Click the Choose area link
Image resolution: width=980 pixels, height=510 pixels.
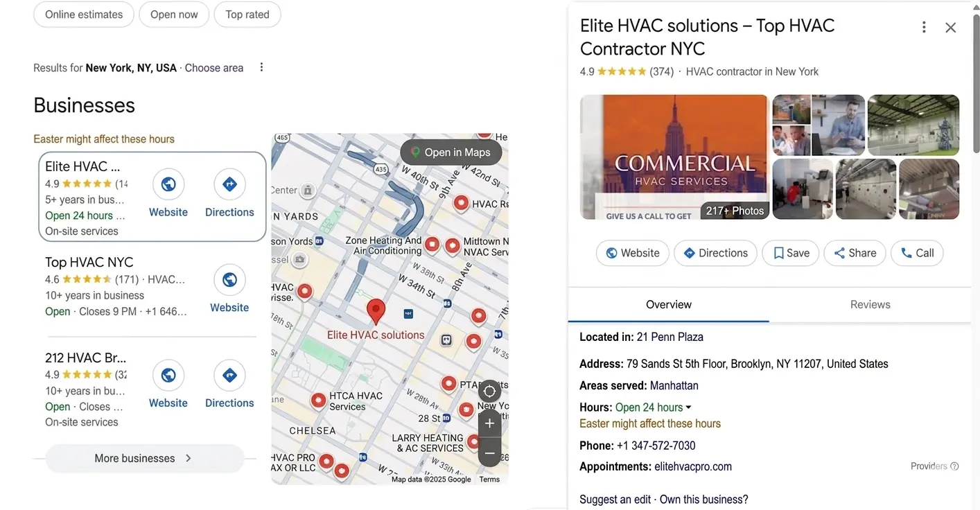(215, 67)
